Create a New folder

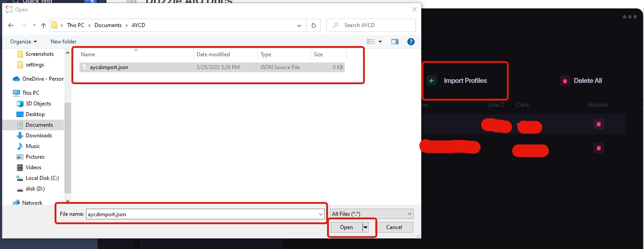63,41
